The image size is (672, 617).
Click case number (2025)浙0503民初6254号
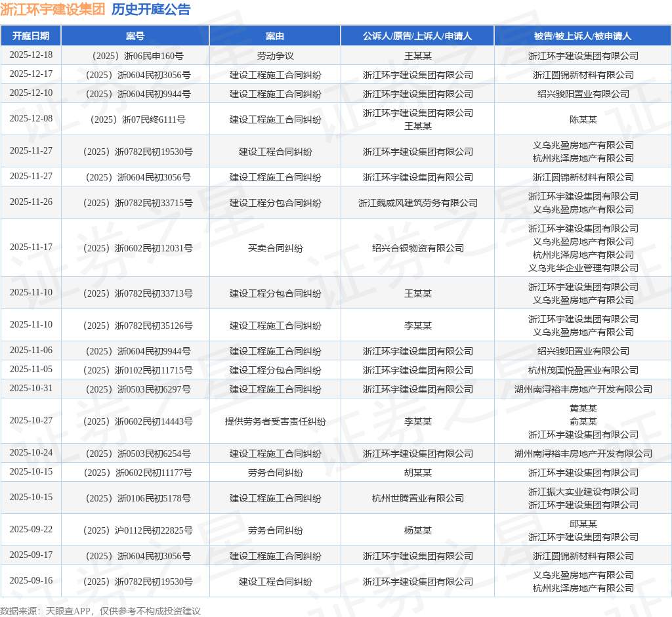pos(135,454)
